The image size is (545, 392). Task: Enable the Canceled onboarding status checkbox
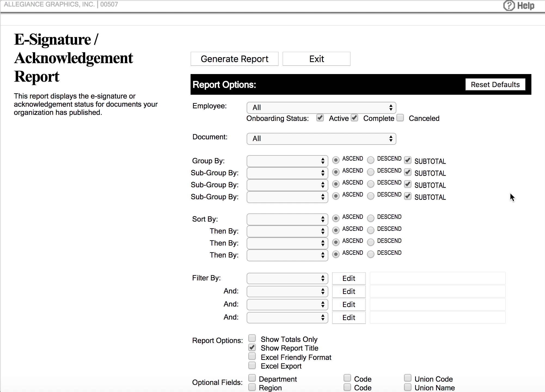click(400, 118)
